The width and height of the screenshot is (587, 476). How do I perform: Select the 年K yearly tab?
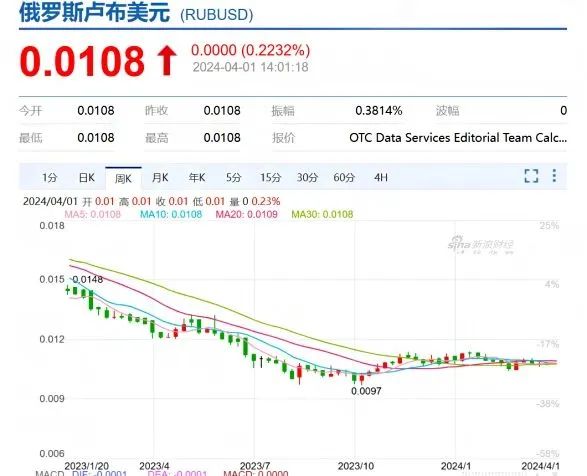(197, 178)
